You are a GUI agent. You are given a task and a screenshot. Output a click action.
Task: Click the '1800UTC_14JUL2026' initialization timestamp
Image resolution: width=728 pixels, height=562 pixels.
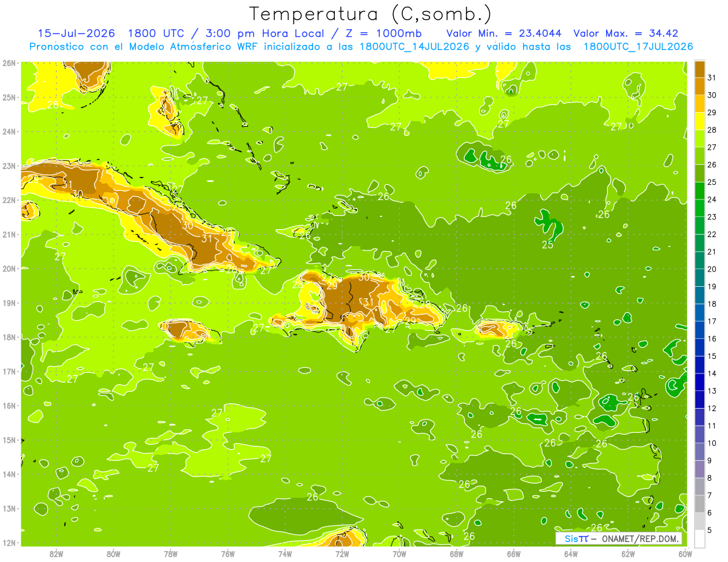(x=414, y=47)
